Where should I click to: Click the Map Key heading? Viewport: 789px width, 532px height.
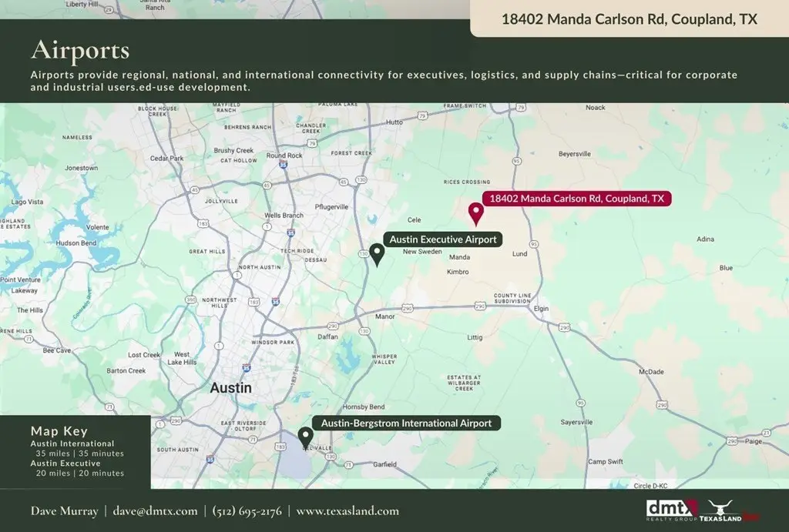(x=59, y=431)
